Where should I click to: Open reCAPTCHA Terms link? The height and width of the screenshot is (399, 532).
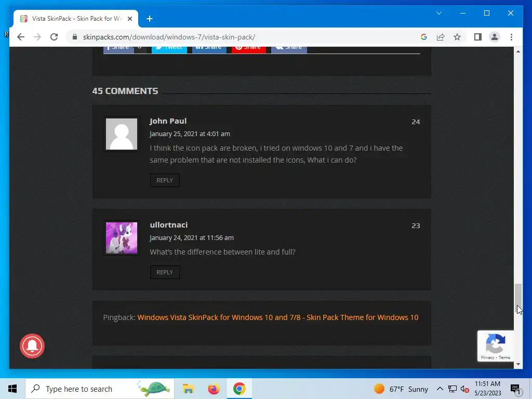point(504,357)
